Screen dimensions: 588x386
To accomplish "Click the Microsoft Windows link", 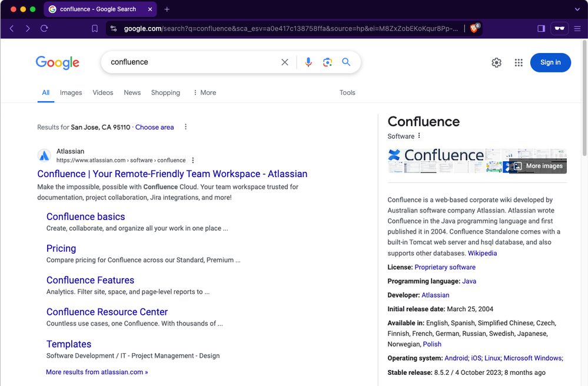I will 533,358.
